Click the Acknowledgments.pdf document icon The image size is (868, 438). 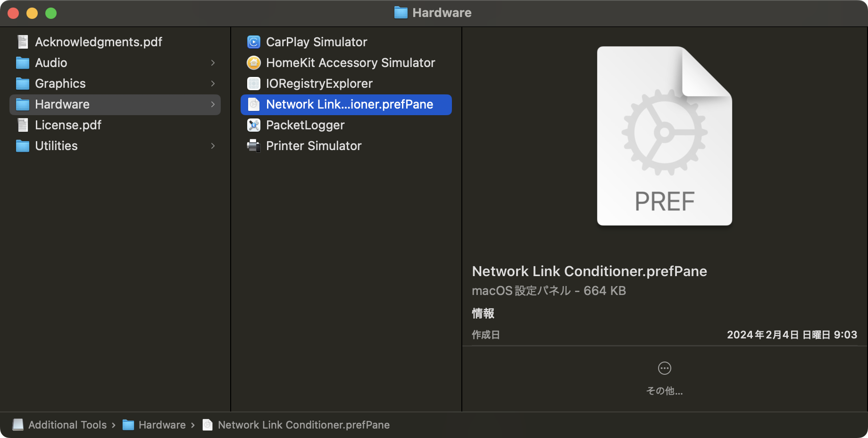(23, 42)
